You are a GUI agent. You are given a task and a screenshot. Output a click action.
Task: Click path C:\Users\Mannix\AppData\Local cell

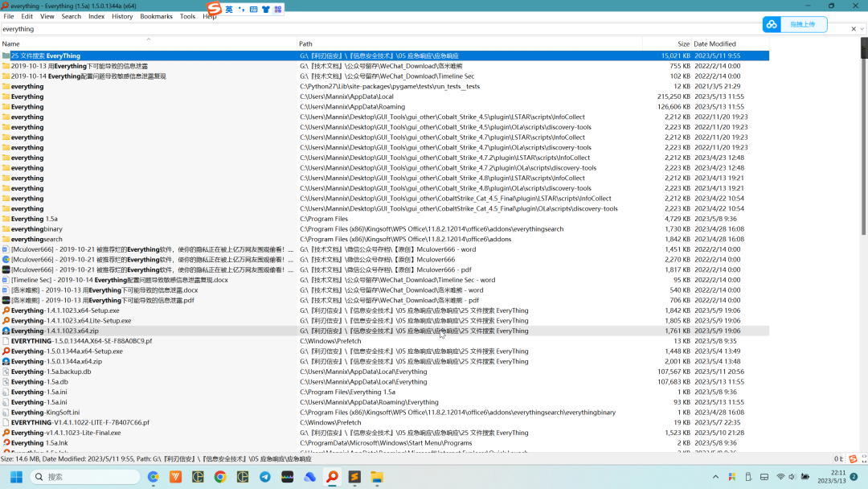(346, 97)
